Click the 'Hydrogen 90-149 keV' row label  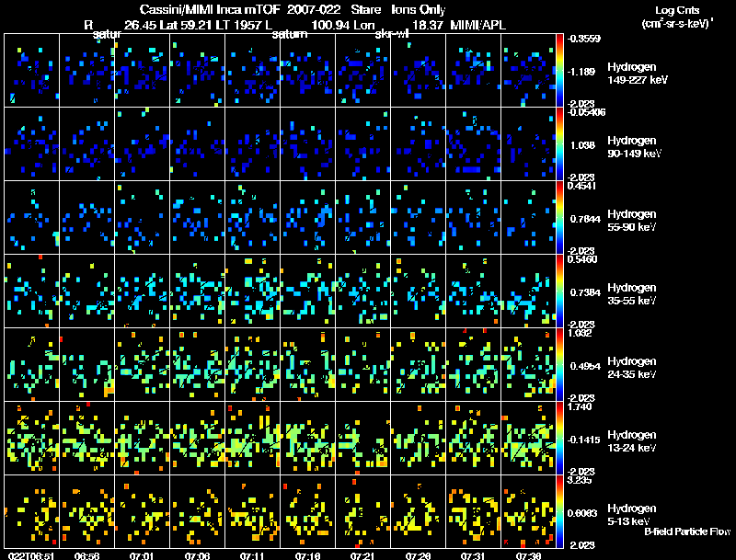(x=634, y=147)
